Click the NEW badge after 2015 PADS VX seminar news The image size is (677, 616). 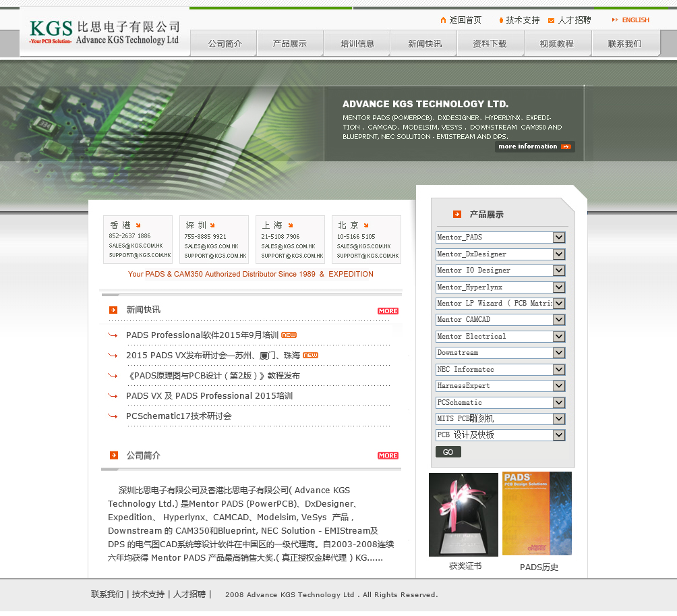coord(310,355)
